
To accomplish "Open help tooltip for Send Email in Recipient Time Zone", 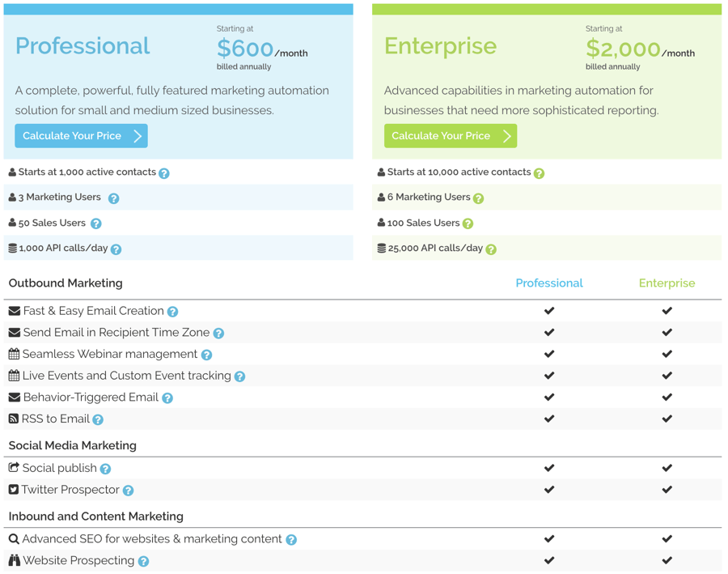I will click(x=218, y=334).
